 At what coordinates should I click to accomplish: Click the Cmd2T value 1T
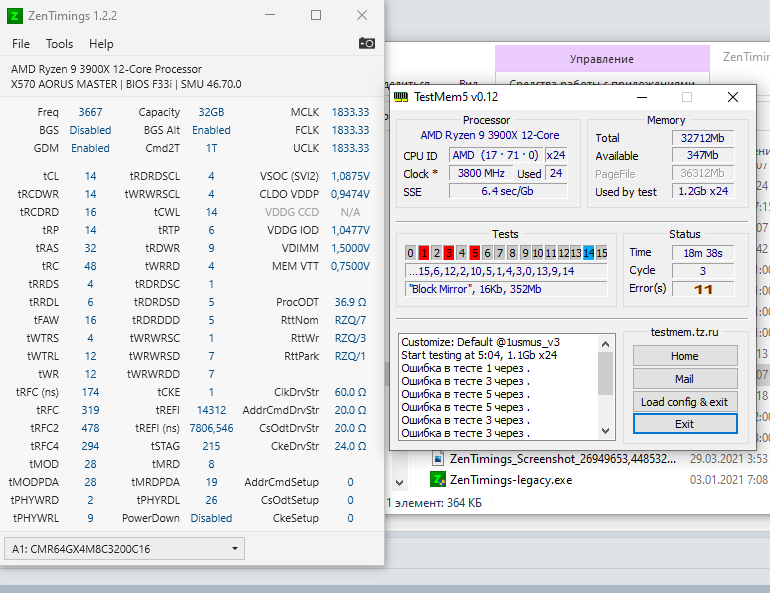[x=211, y=148]
